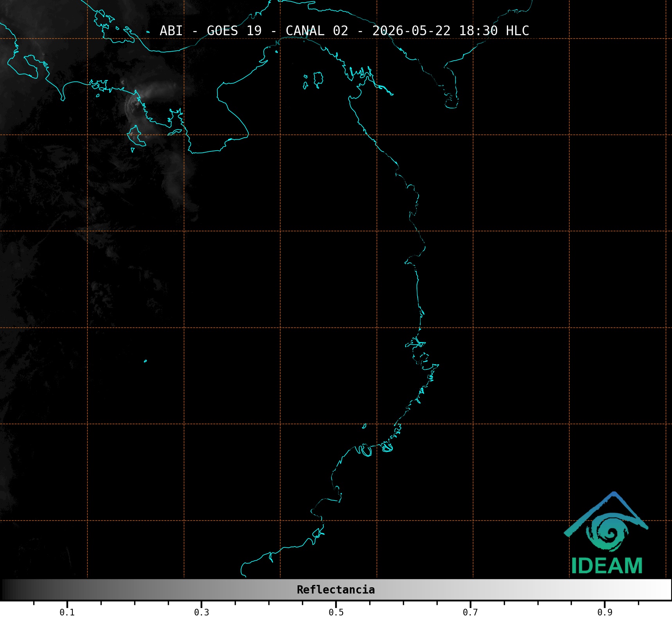This screenshot has height=617, width=672.
Task: Click the date 2026-05-22 in title
Action: pos(411,31)
